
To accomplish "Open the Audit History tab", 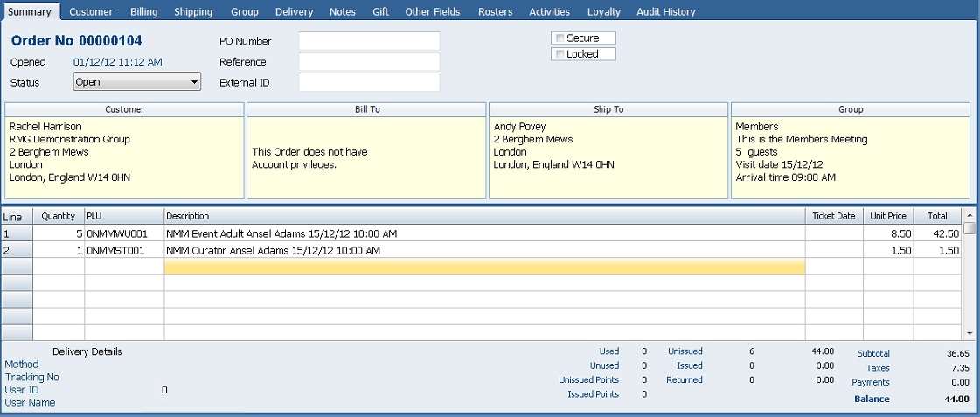I will pos(666,12).
